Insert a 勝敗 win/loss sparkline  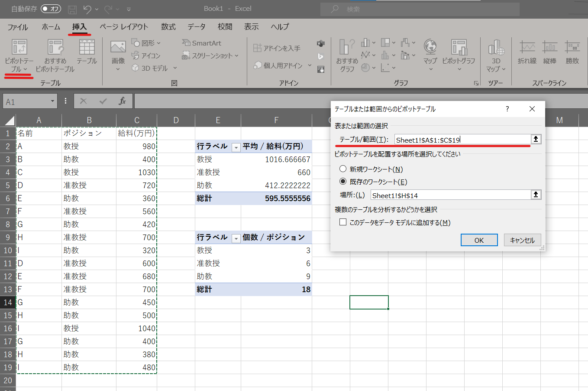pyautogui.click(x=572, y=52)
